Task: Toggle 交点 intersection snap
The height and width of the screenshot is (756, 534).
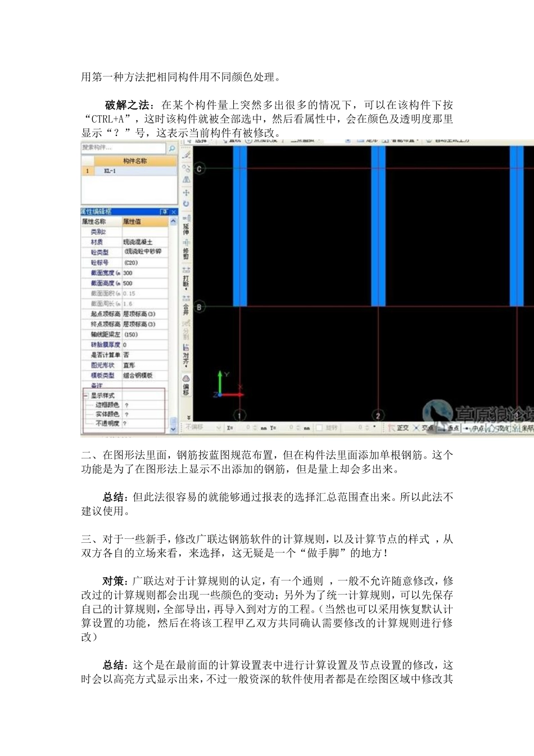Action: point(424,428)
